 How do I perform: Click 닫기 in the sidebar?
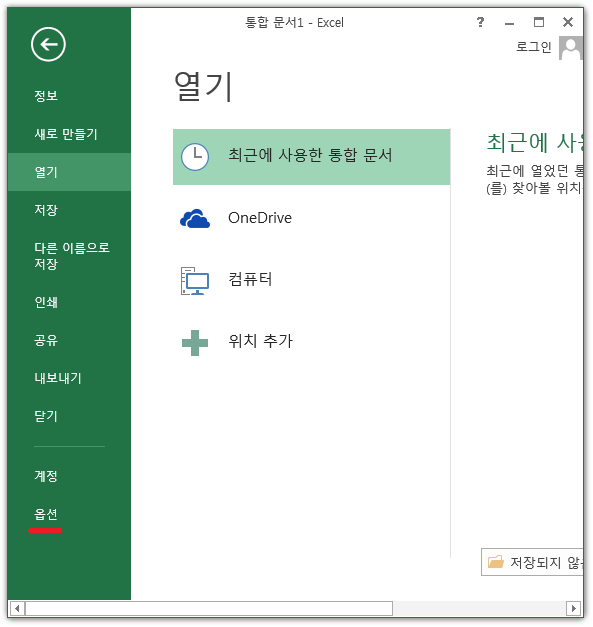point(46,416)
